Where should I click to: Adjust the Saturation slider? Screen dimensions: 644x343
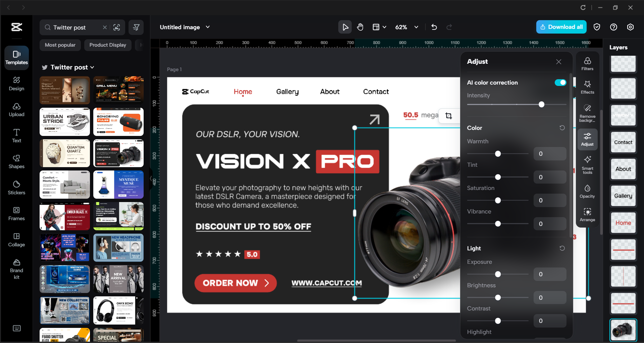(x=498, y=200)
